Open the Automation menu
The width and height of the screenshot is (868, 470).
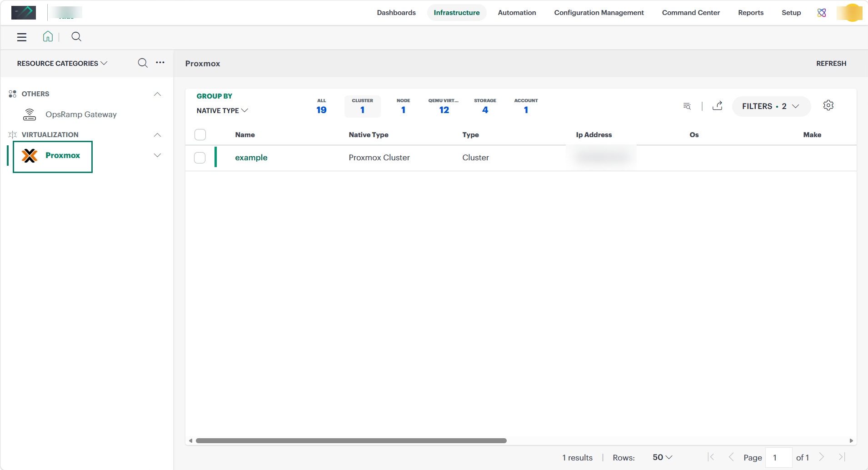click(x=517, y=13)
